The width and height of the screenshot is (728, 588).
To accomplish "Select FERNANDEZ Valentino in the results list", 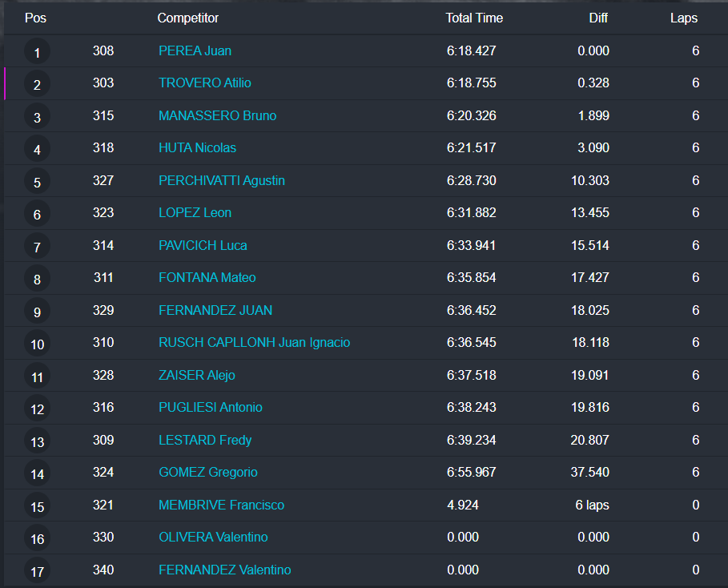I will click(x=224, y=570).
